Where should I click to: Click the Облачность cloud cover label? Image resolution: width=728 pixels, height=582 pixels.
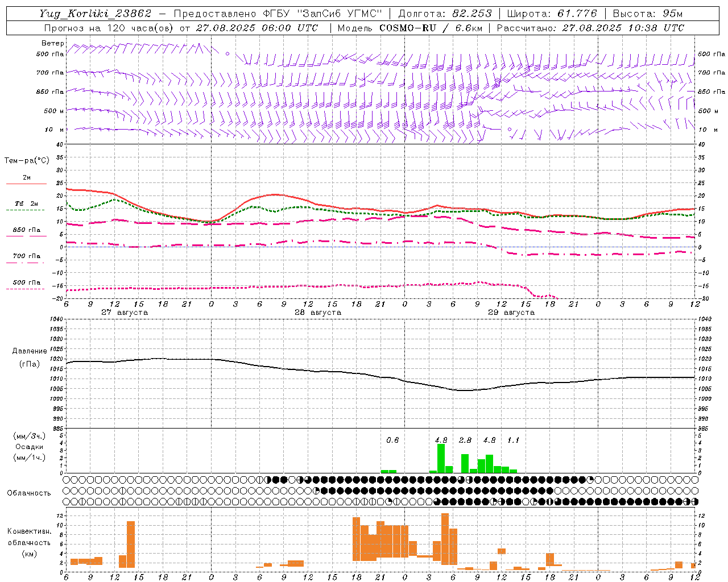29,493
